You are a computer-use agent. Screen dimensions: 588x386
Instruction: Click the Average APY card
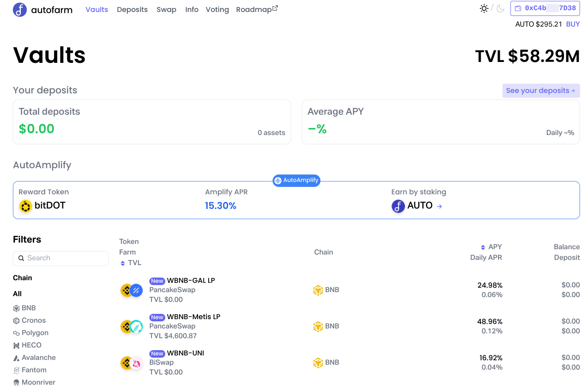(x=441, y=122)
